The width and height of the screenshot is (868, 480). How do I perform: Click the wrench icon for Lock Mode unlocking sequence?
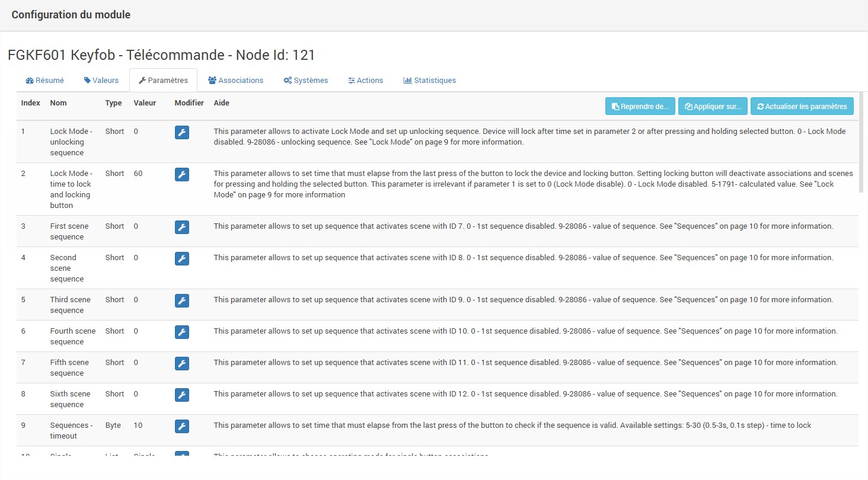point(182,133)
